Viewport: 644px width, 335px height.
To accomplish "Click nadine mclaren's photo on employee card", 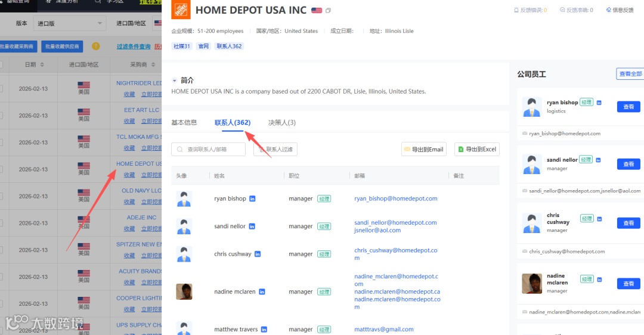I will click(532, 283).
